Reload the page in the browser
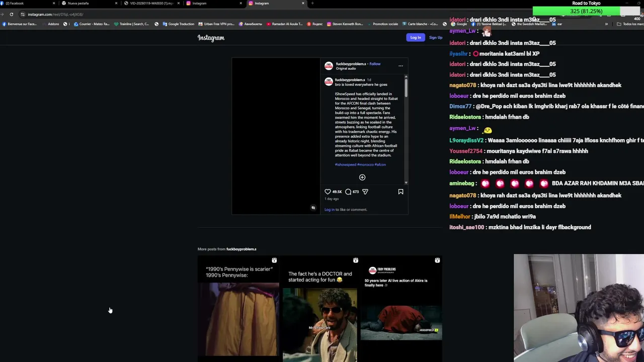 pyautogui.click(x=11, y=14)
